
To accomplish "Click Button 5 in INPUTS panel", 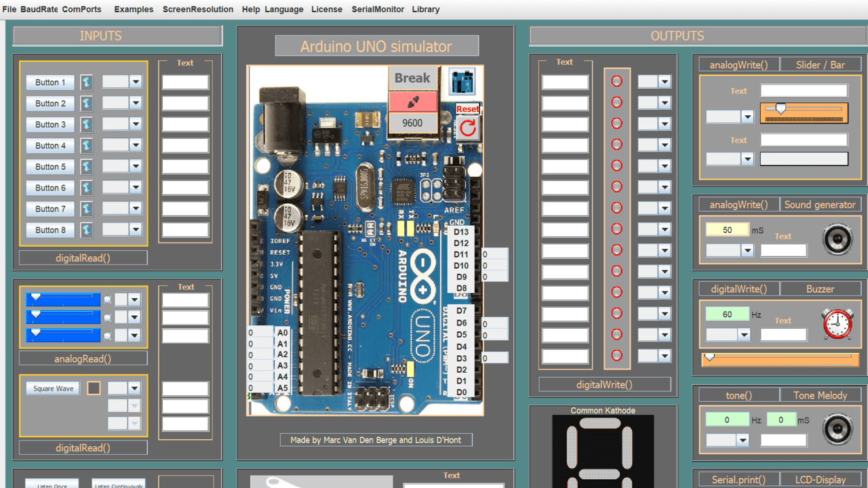I will [50, 166].
